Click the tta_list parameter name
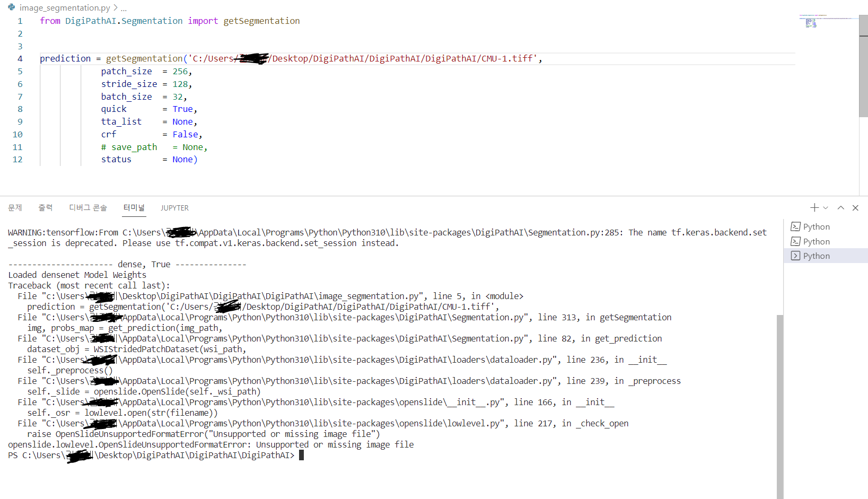This screenshot has height=499, width=868. [x=121, y=122]
